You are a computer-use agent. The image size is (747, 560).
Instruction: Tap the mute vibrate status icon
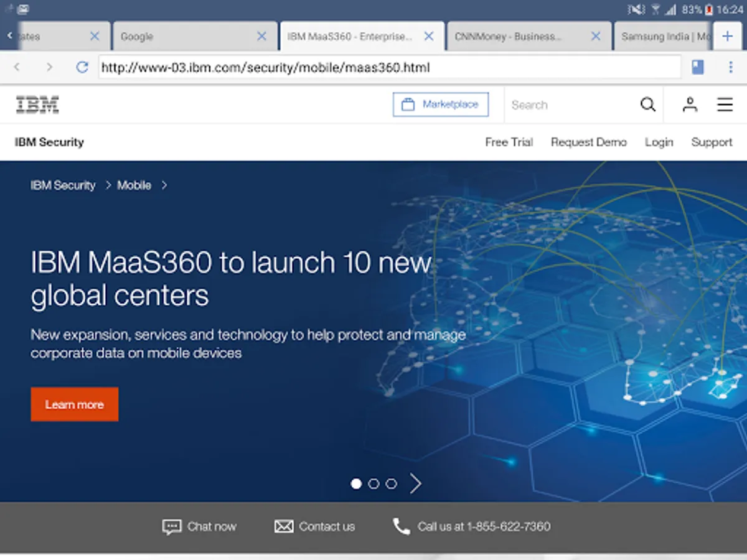(x=636, y=9)
